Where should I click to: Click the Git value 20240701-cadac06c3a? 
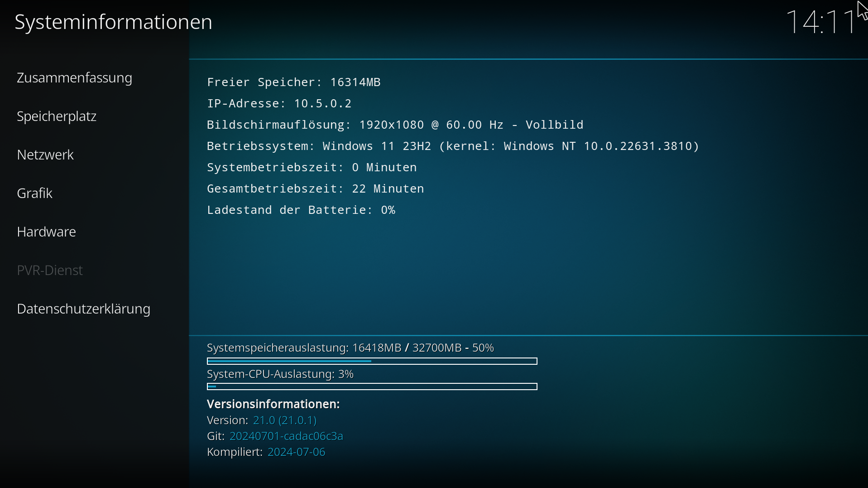point(286,436)
